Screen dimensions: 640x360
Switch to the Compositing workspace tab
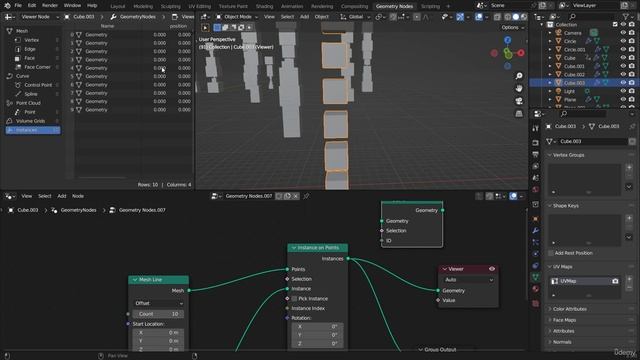click(x=354, y=7)
